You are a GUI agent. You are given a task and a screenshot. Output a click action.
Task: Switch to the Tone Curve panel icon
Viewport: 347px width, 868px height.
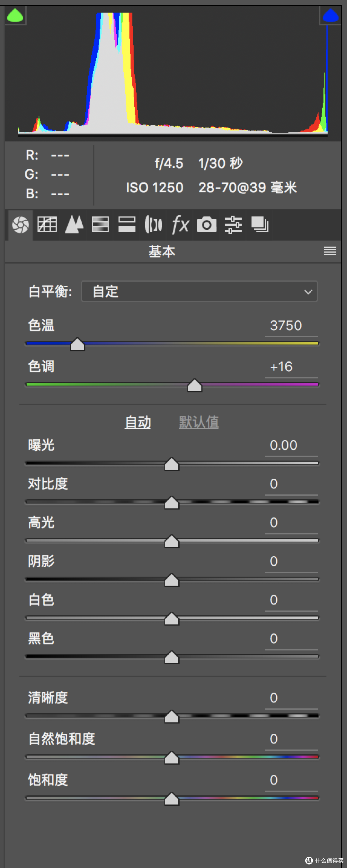[47, 225]
